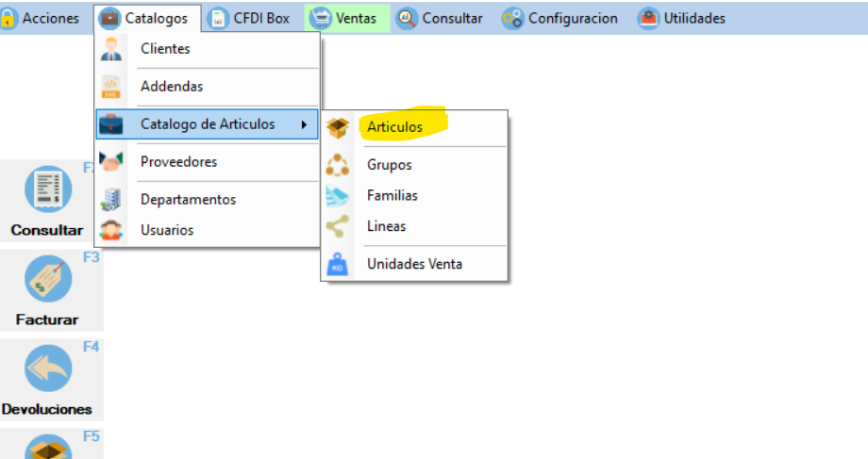The image size is (868, 459).
Task: Click the F3 shortcut label
Action: coord(91,257)
